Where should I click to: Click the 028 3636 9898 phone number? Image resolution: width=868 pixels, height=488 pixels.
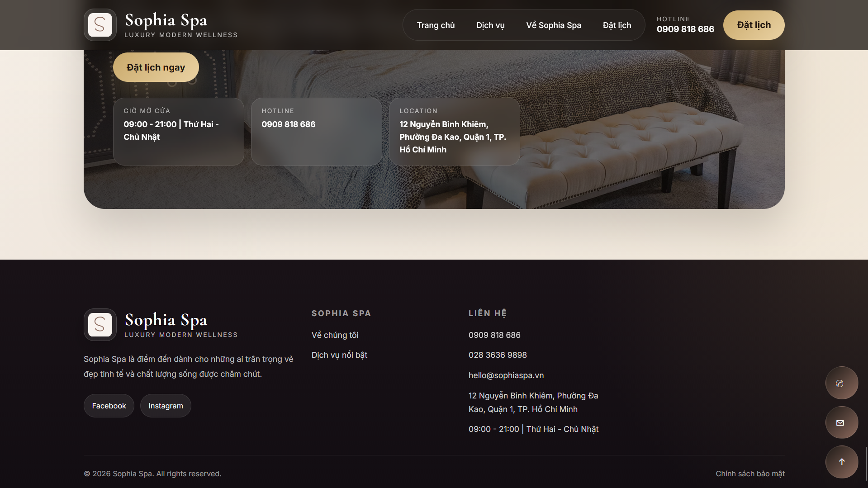coord(498,355)
